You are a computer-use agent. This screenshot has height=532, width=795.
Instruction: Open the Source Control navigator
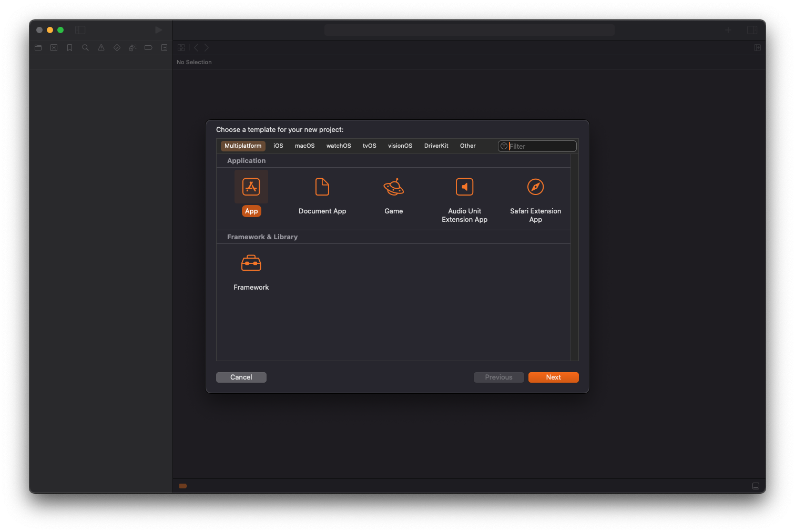click(x=54, y=48)
